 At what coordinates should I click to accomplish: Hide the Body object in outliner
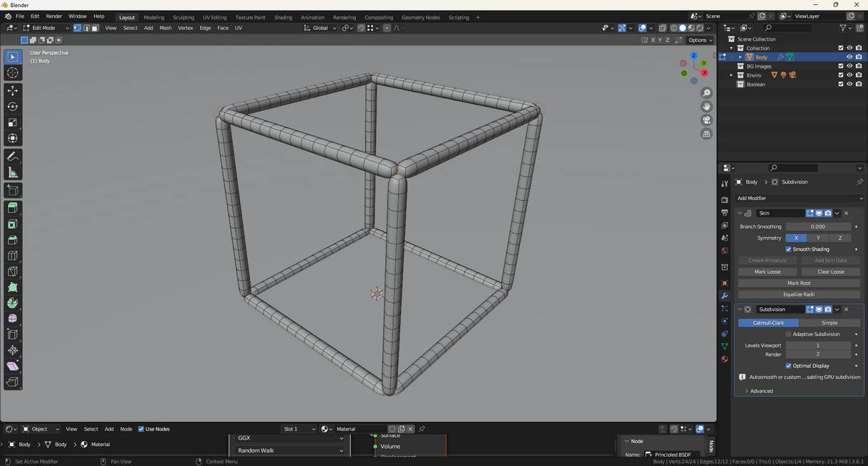point(849,57)
